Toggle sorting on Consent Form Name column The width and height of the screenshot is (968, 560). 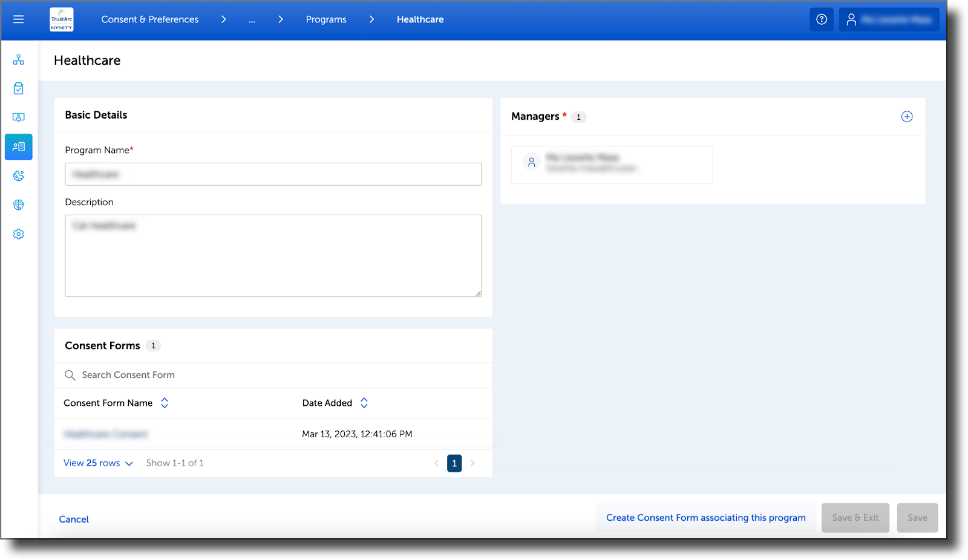coord(164,402)
